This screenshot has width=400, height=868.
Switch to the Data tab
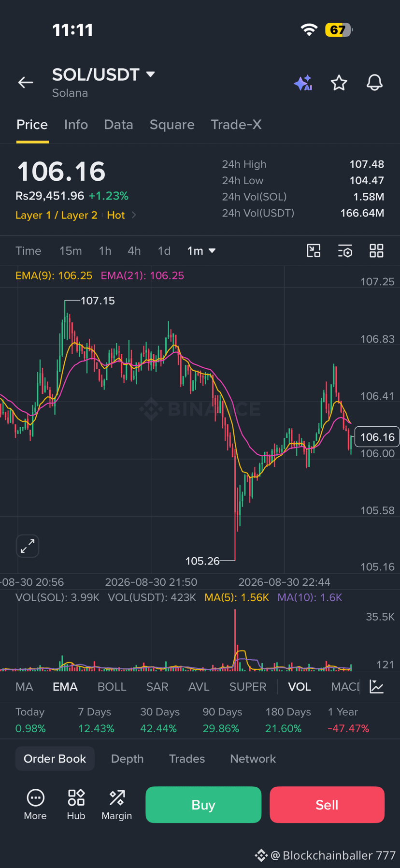click(x=118, y=125)
